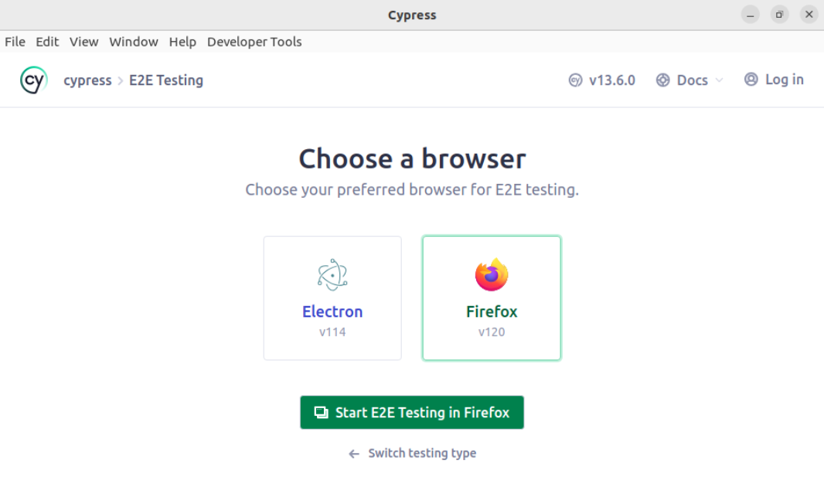
Task: Click the Cypress logo in header
Action: click(34, 80)
